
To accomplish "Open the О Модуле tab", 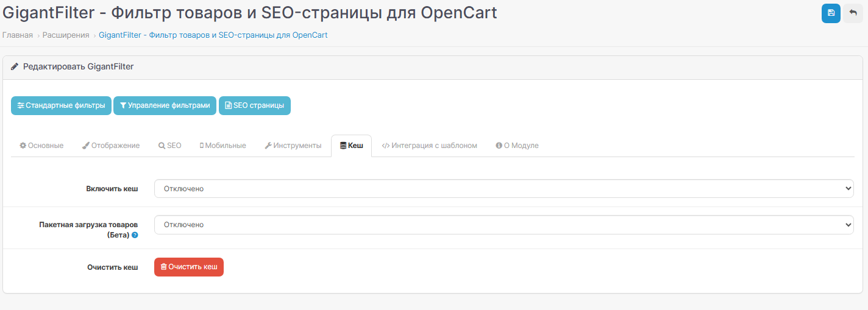I will [517, 146].
